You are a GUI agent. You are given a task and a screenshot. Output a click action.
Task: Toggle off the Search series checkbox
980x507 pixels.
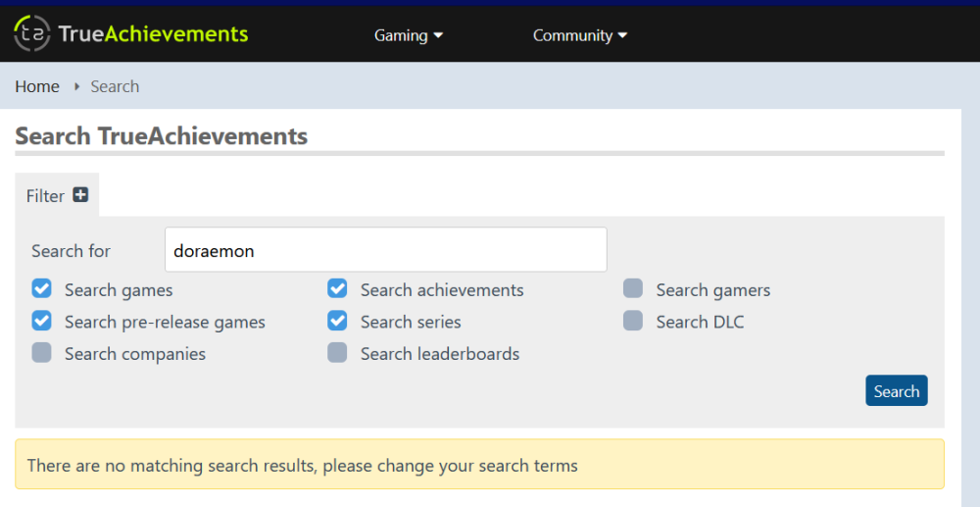click(x=337, y=321)
